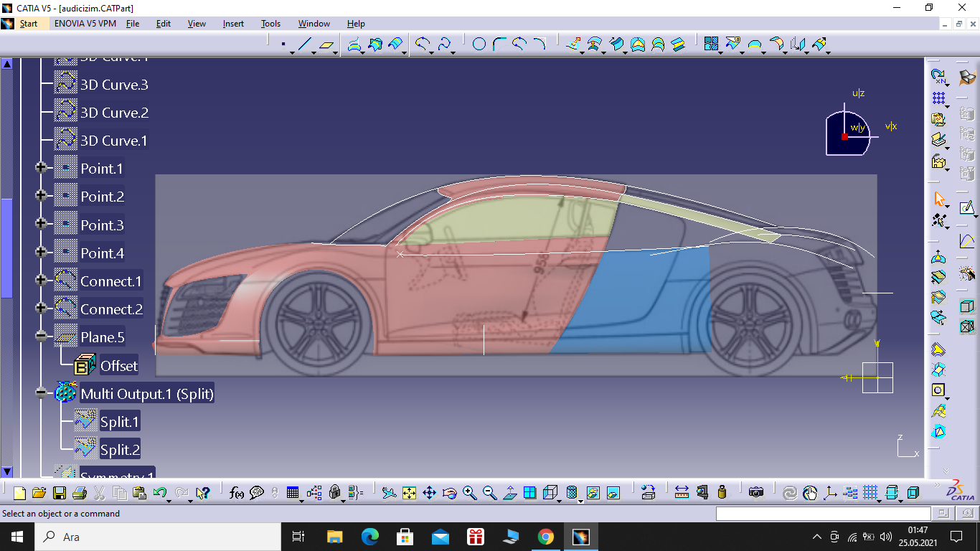Toggle Swap visible space icon

click(613, 493)
